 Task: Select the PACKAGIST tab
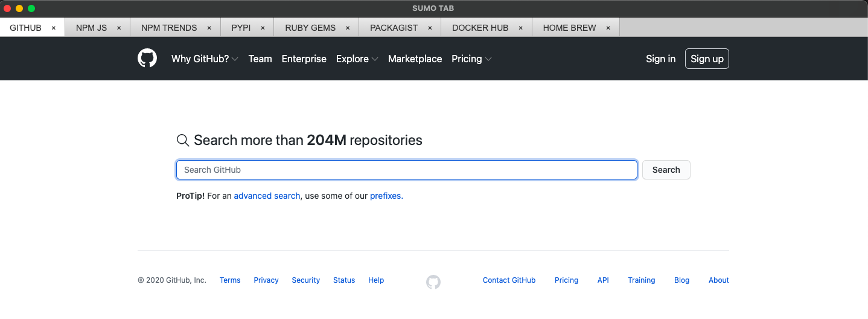point(394,28)
